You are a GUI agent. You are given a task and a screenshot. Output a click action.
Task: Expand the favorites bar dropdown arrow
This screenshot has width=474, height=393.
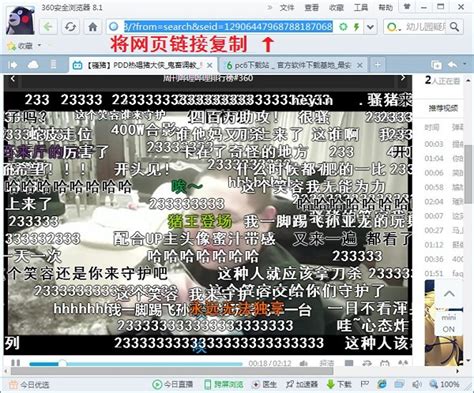(x=39, y=45)
